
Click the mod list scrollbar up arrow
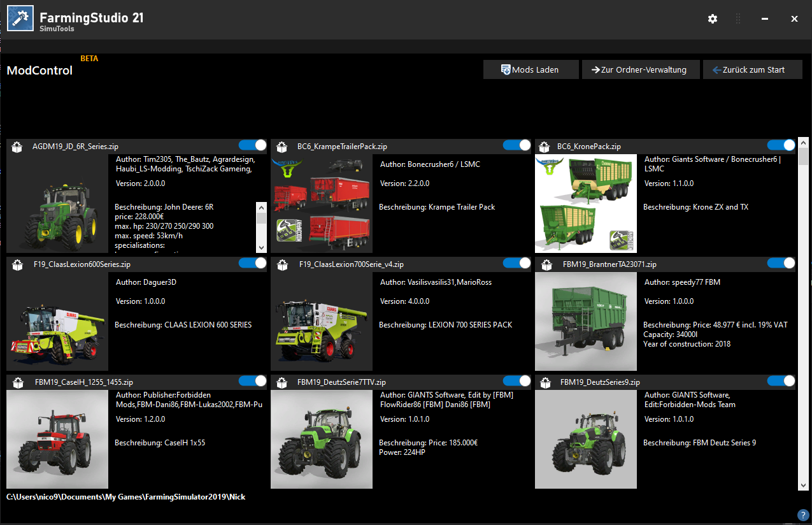click(x=803, y=143)
